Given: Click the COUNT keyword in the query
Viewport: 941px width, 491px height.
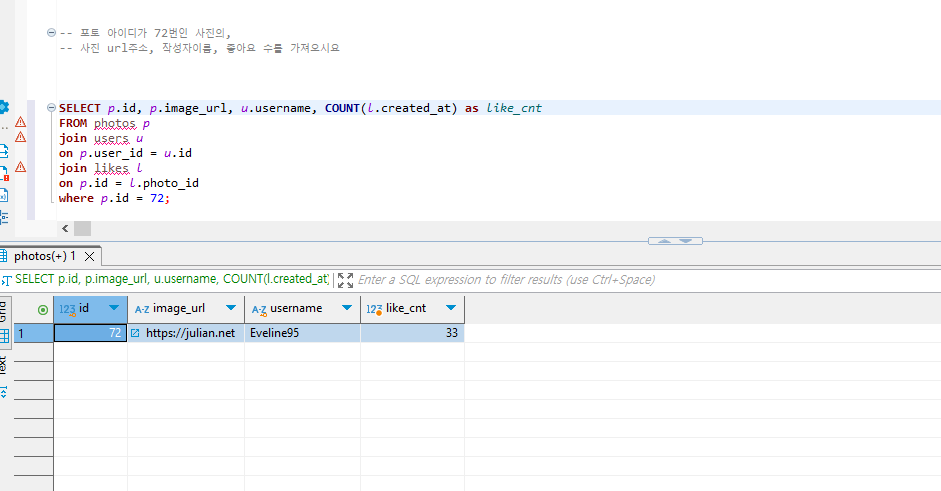Looking at the screenshot, I should pos(342,108).
